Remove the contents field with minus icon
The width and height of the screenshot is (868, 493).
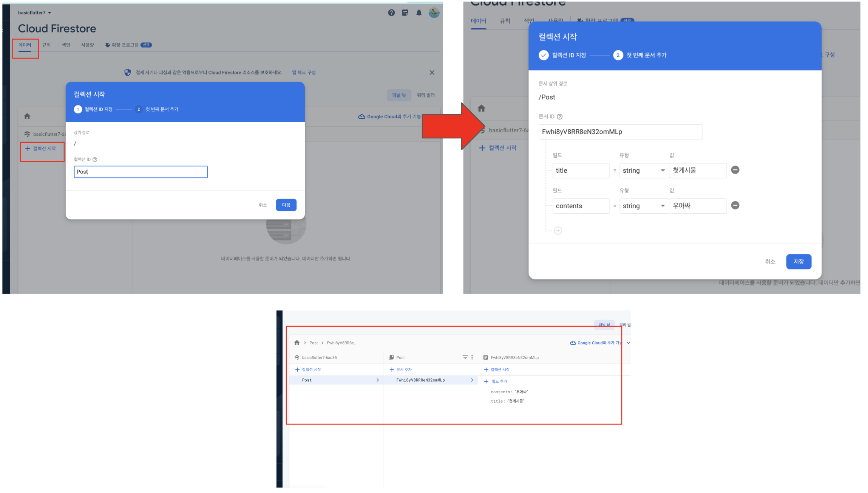pyautogui.click(x=735, y=205)
